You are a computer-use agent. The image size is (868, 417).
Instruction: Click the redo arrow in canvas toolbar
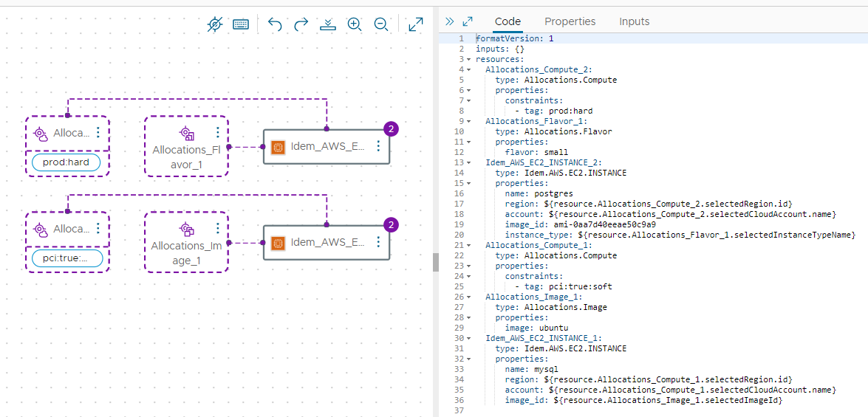click(x=301, y=24)
